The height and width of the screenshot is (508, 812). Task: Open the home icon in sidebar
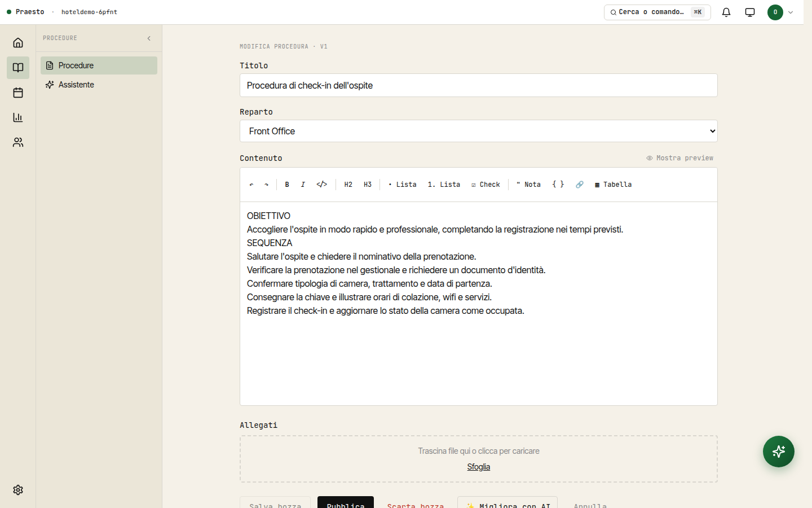click(18, 43)
